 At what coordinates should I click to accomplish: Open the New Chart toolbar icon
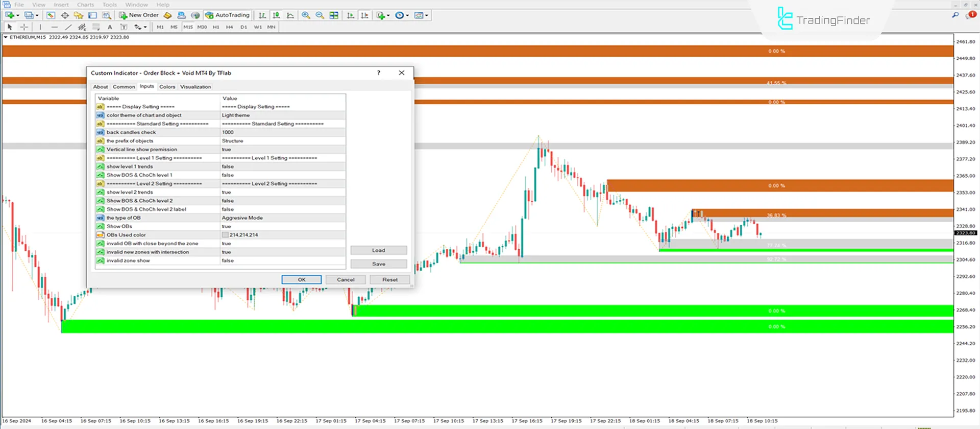[x=10, y=15]
